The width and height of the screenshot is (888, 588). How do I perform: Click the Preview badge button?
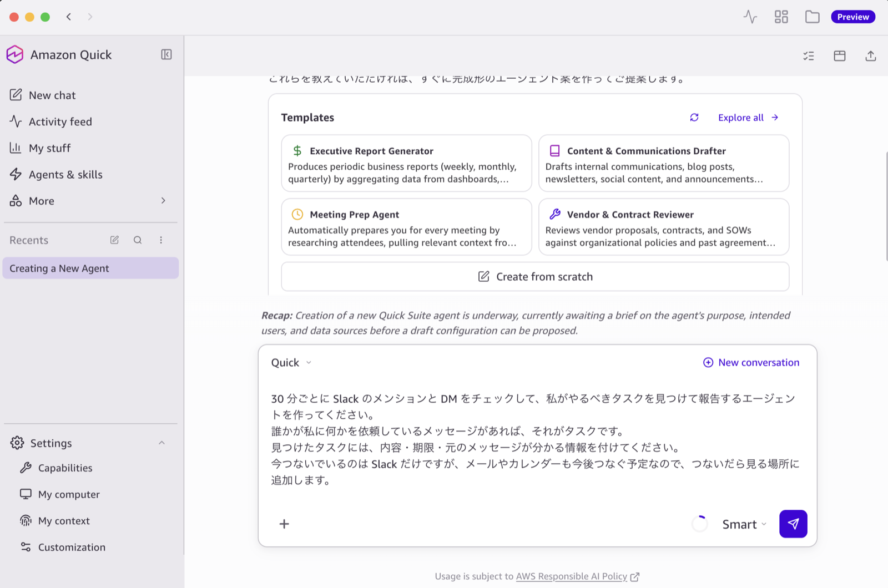[x=853, y=17]
